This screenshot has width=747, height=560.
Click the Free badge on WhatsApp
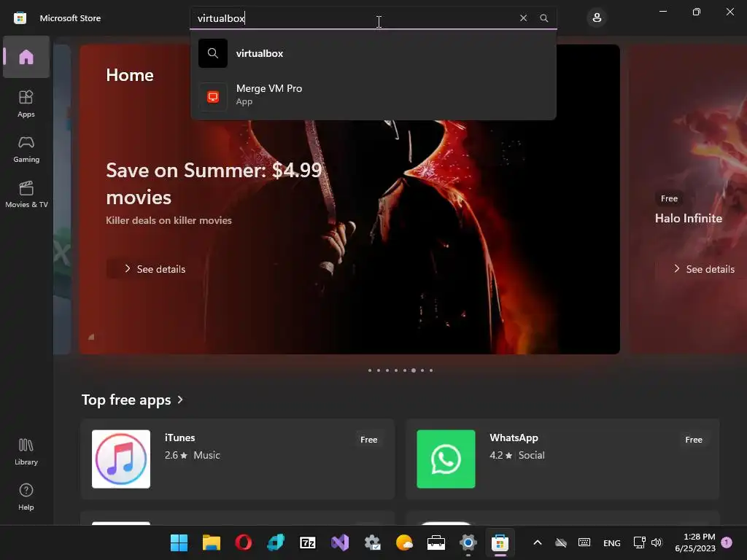694,440
